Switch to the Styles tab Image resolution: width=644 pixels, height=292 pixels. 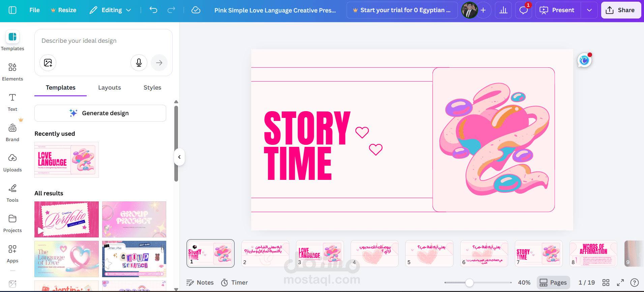(x=152, y=88)
